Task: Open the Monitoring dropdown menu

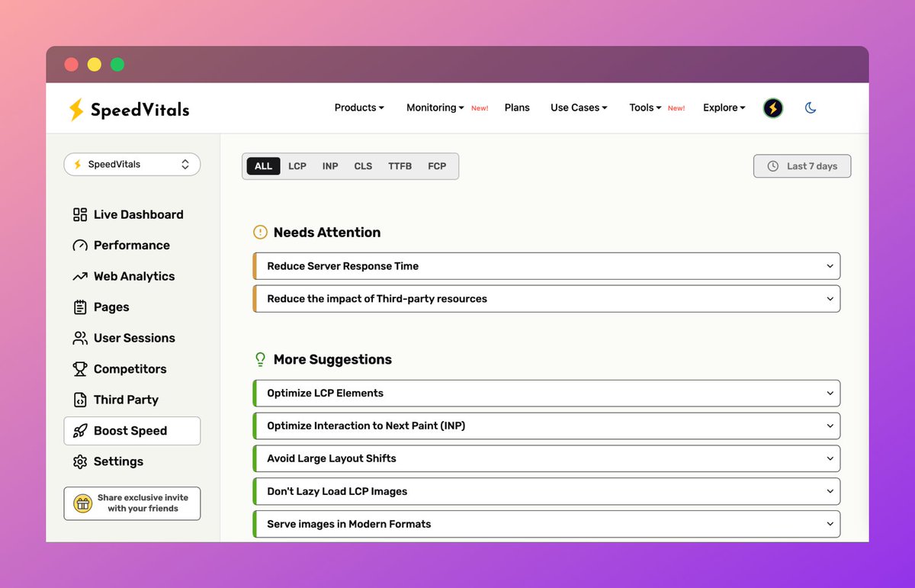Action: 435,108
